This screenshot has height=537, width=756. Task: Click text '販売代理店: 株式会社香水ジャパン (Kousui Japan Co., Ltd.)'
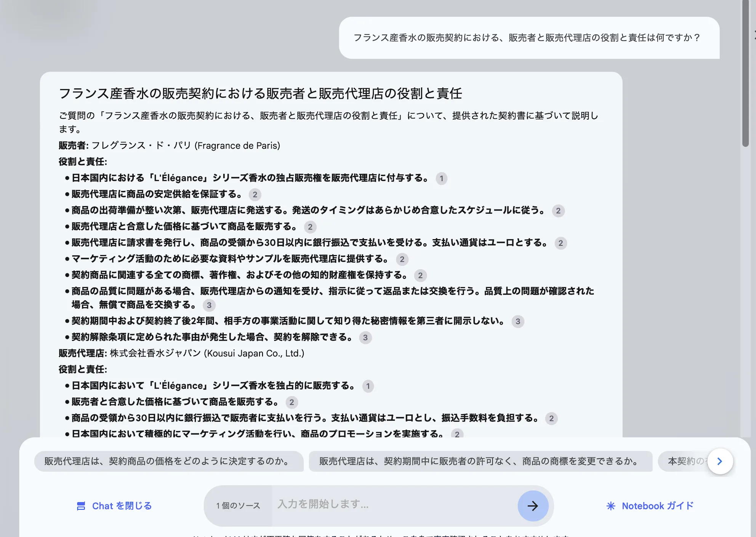[181, 353]
